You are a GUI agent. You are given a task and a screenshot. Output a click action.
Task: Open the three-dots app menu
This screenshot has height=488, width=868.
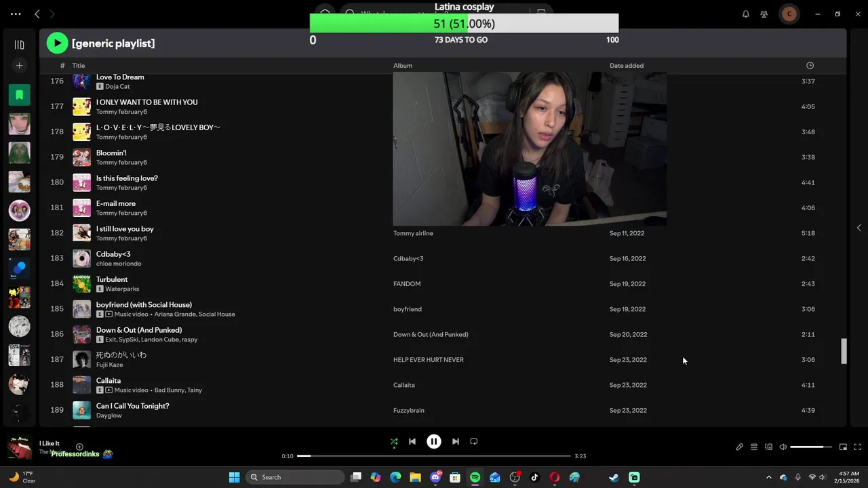pyautogui.click(x=16, y=14)
